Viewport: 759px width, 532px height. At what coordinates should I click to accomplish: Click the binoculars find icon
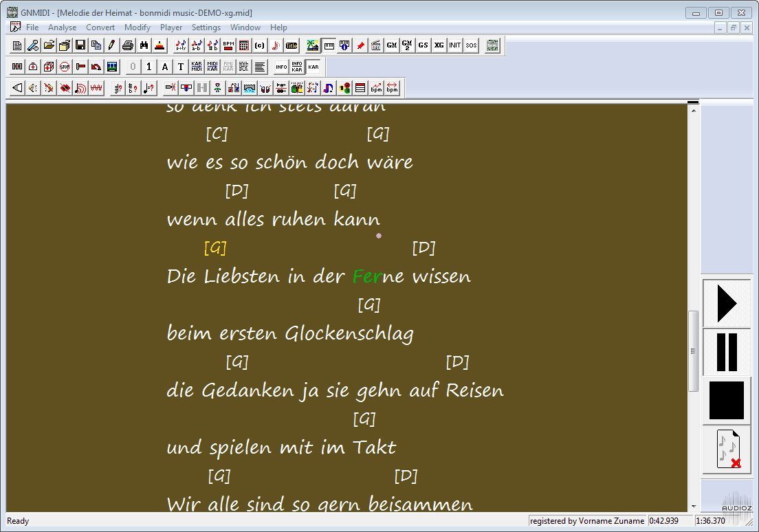click(x=144, y=45)
